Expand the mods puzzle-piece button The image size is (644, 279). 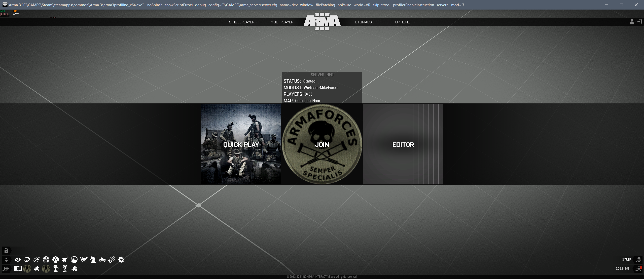click(6, 269)
